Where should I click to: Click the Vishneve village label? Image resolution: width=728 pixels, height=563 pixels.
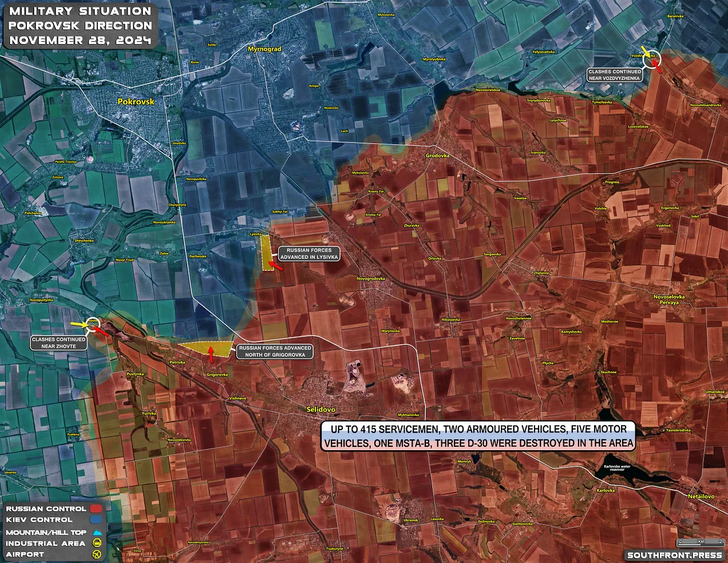pyautogui.click(x=238, y=398)
